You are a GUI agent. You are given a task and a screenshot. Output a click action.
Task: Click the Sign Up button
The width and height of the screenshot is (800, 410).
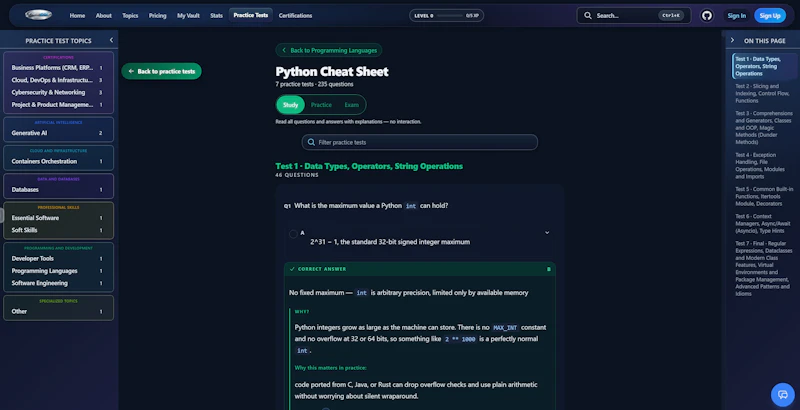pos(770,16)
